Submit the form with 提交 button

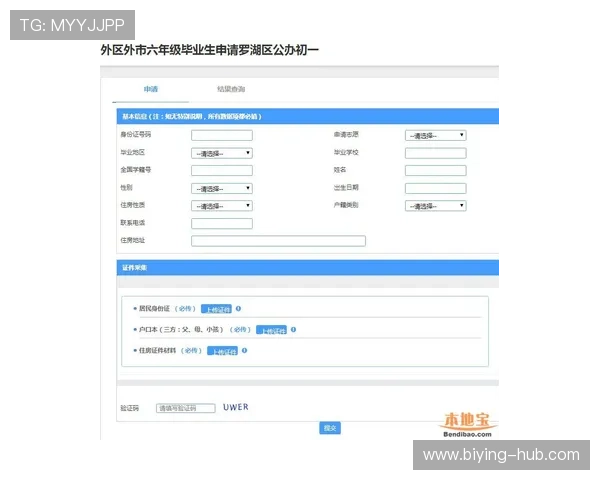[330, 428]
